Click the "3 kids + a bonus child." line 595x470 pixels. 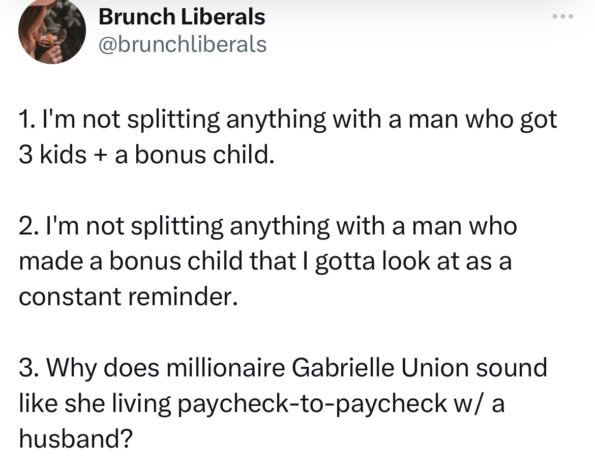[146, 155]
